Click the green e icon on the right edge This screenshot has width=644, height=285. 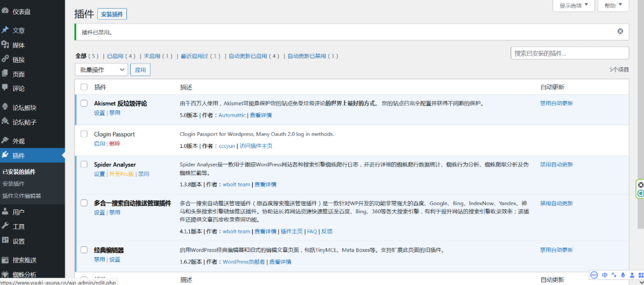click(x=641, y=193)
